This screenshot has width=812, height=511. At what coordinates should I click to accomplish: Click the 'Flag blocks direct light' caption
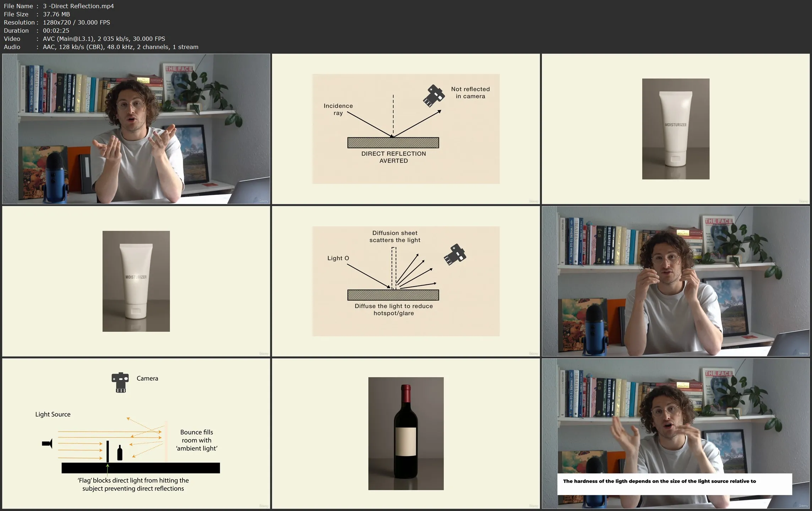(133, 484)
